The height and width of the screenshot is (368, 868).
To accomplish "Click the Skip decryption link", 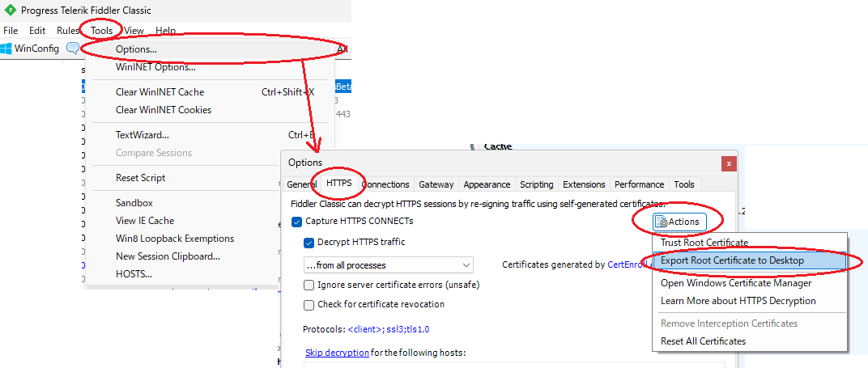I will (337, 353).
